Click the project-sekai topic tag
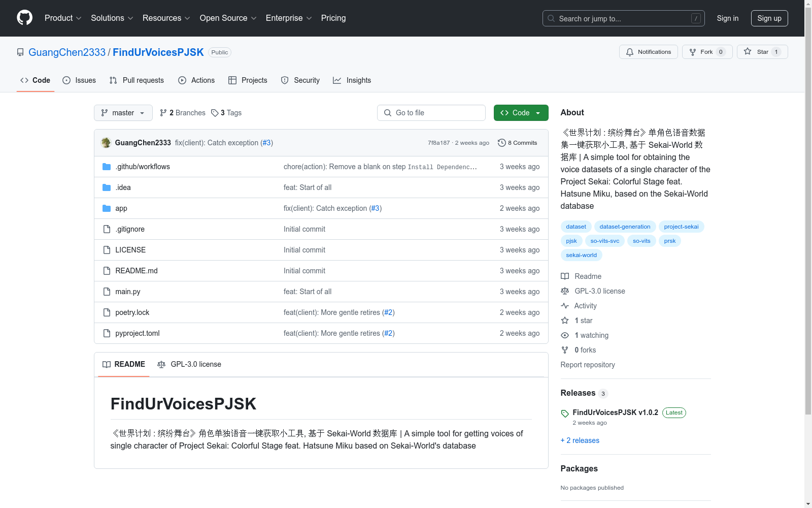Image resolution: width=812 pixels, height=508 pixels. pos(681,227)
